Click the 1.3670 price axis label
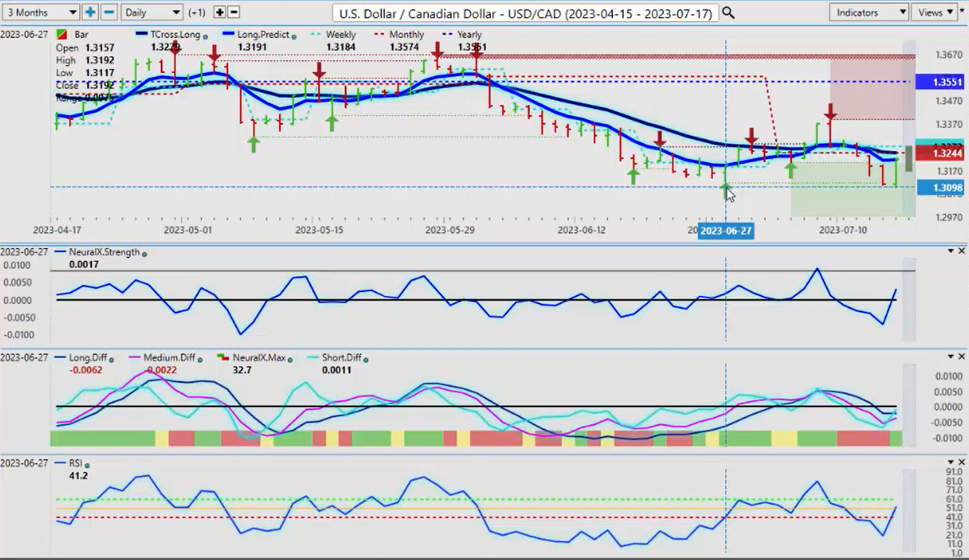Image resolution: width=969 pixels, height=560 pixels. pos(947,55)
